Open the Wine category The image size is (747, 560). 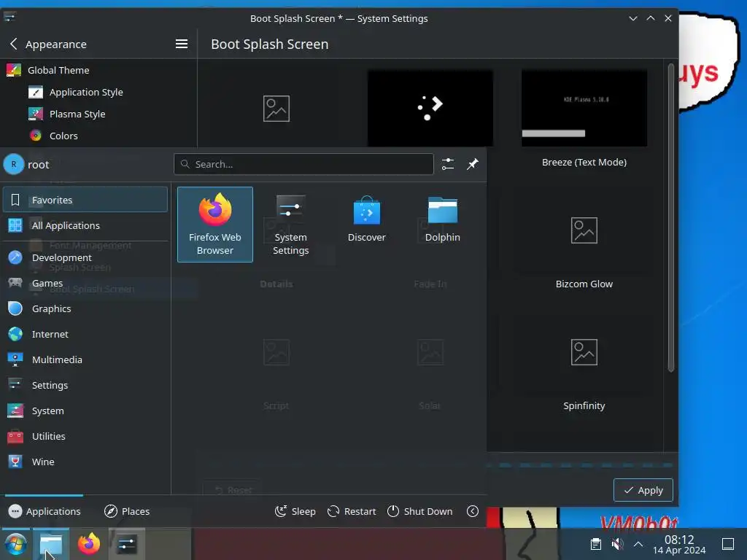coord(85,462)
